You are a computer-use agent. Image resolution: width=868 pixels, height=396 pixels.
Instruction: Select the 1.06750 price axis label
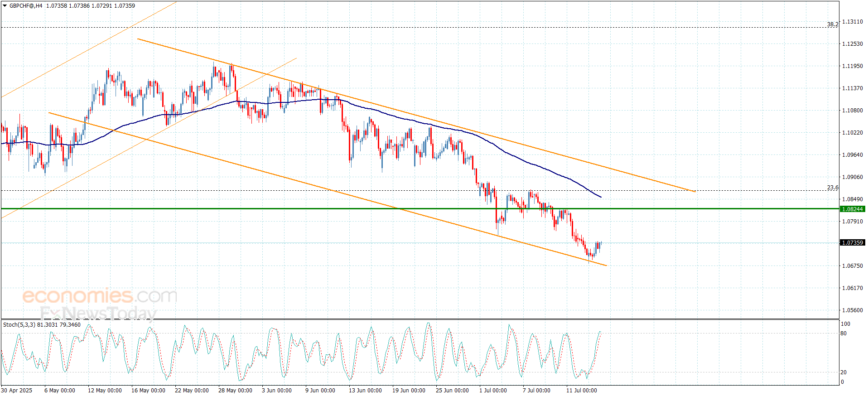[852, 266]
